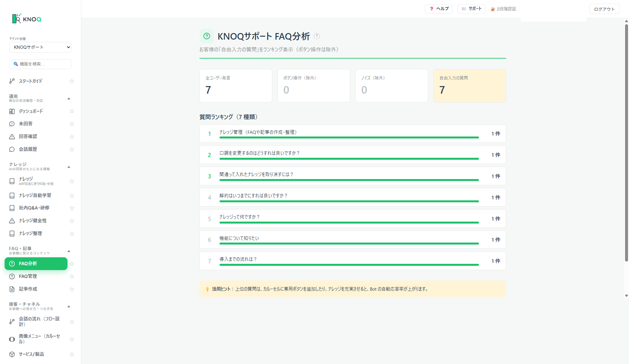Star the 記事作成 menu item
Image resolution: width=629 pixels, height=364 pixels.
(72, 289)
